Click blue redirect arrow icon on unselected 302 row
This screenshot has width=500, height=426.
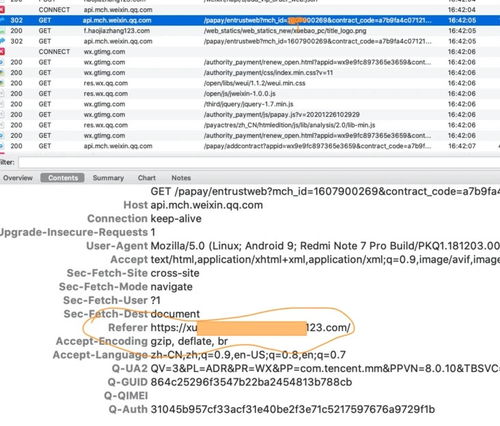[x=2, y=41]
